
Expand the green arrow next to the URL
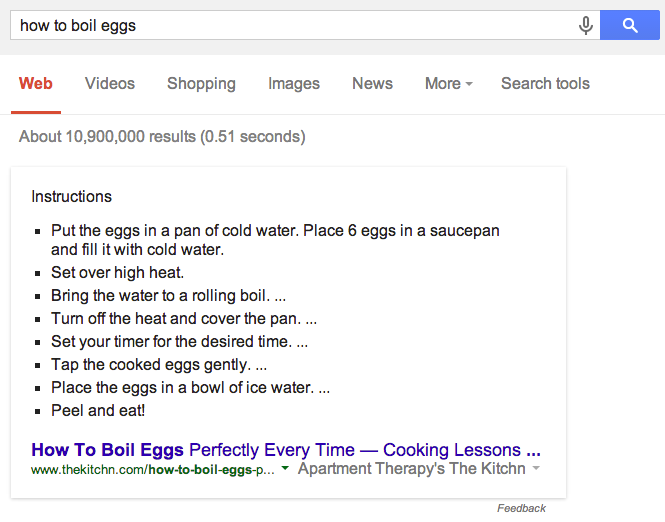click(285, 468)
